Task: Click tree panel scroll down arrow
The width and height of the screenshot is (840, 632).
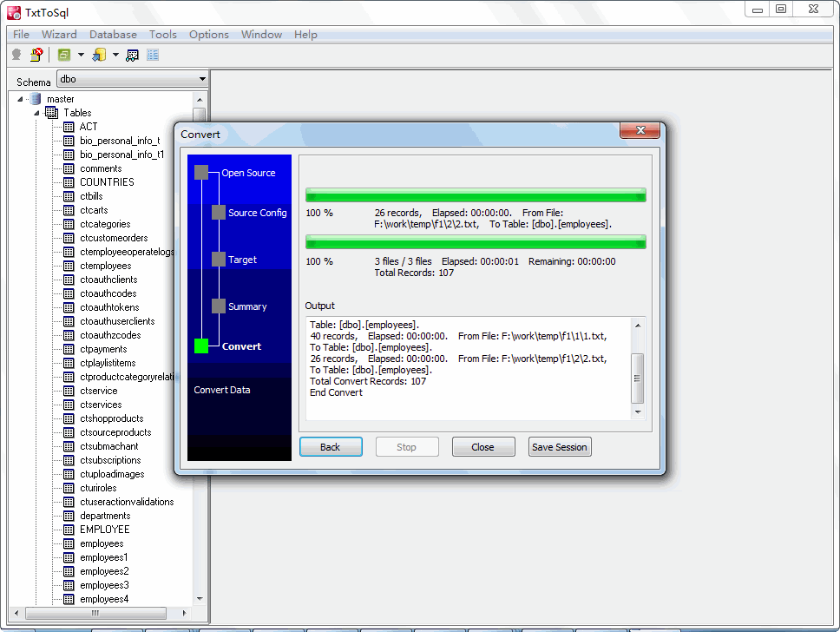Action: click(x=200, y=599)
